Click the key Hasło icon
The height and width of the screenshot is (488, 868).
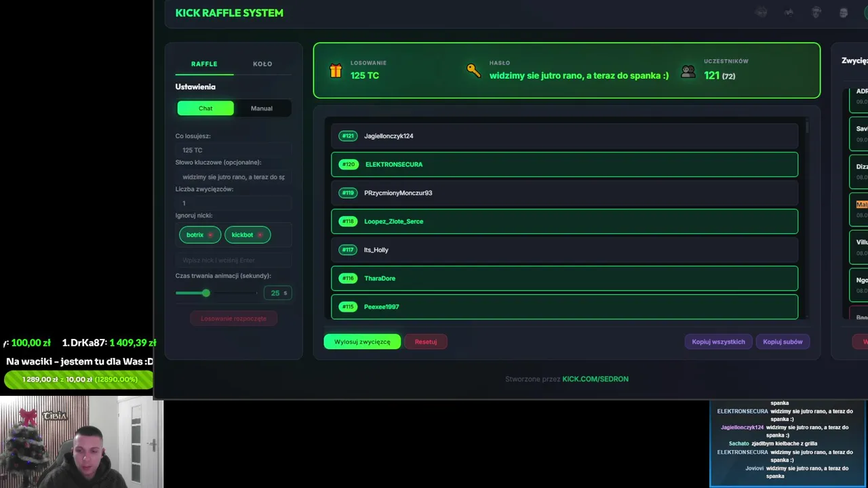click(x=473, y=70)
